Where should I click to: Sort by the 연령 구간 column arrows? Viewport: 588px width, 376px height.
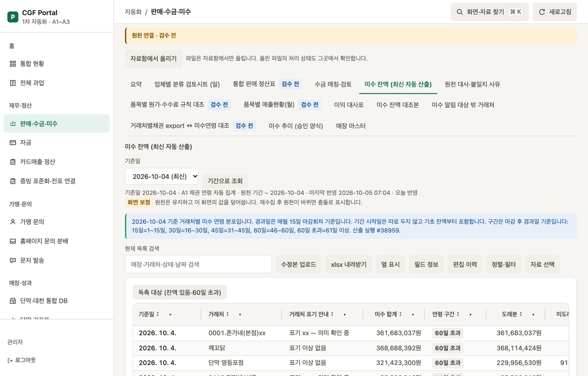pos(458,314)
